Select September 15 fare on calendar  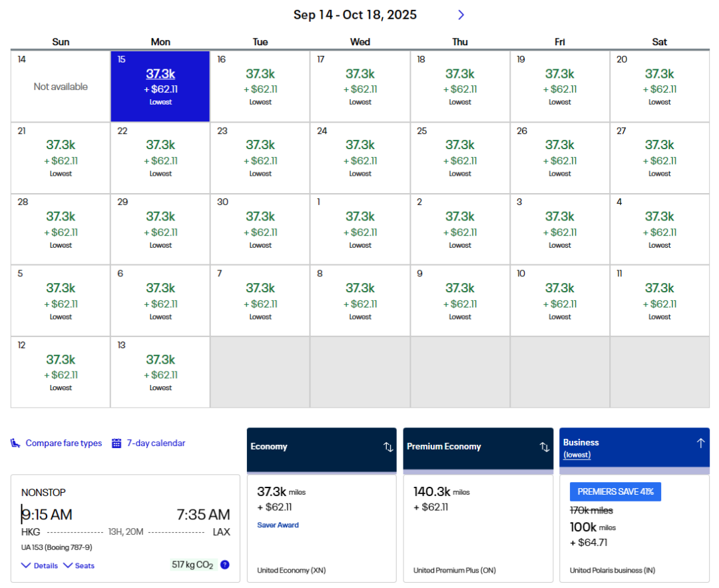click(x=160, y=86)
